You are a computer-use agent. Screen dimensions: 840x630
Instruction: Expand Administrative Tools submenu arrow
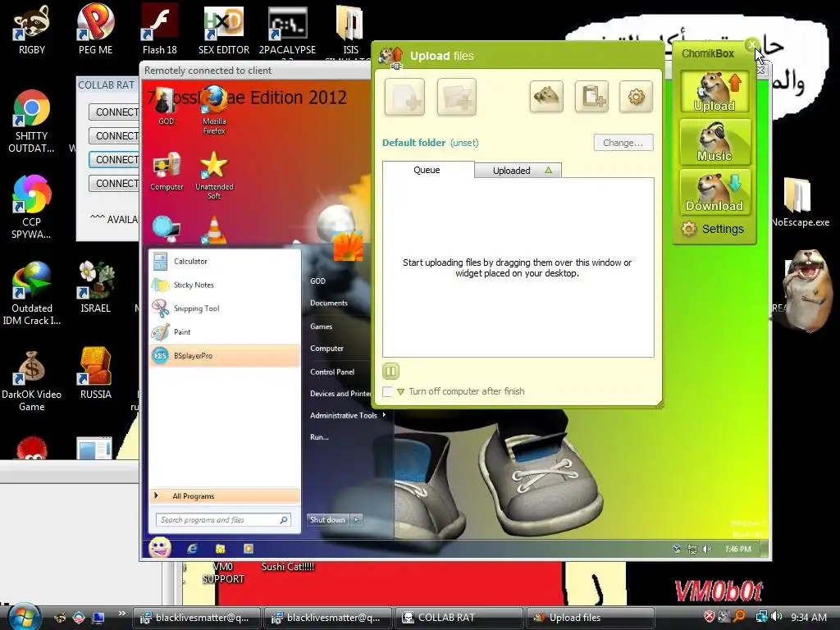[384, 415]
